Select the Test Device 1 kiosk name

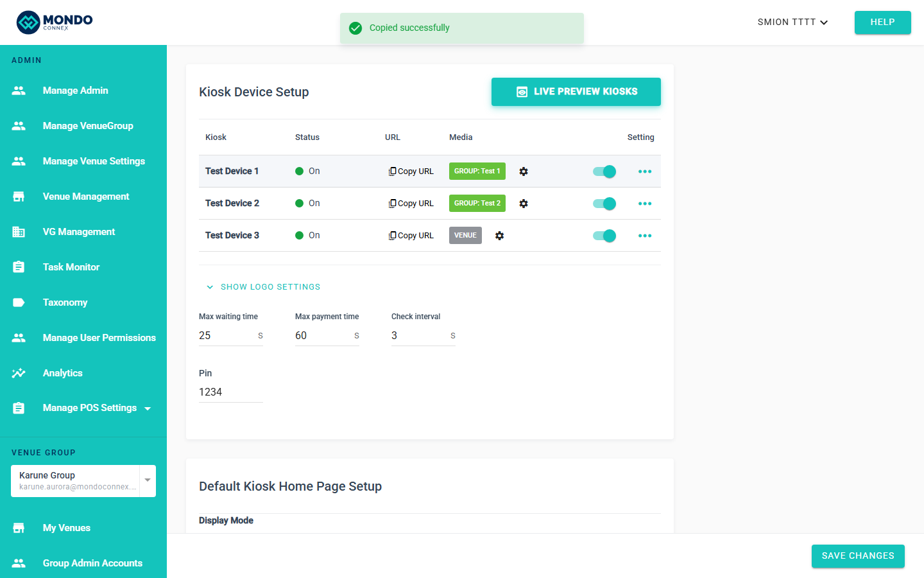pos(232,171)
